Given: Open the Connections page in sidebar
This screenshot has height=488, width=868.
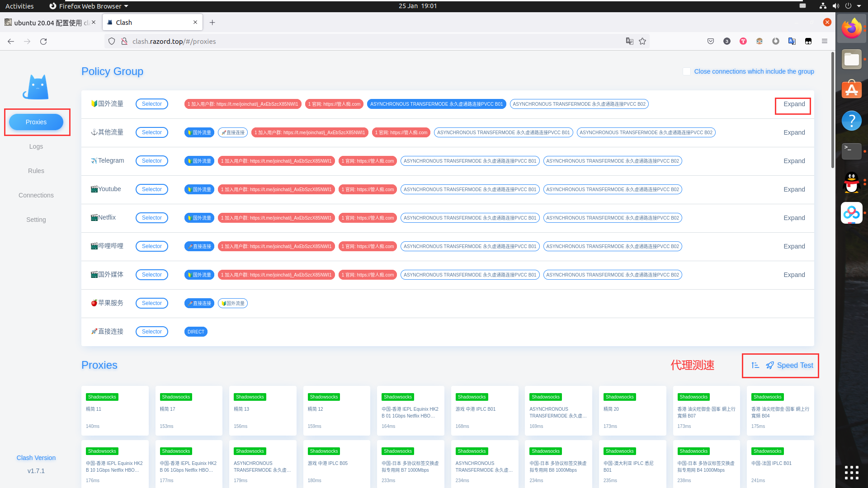Looking at the screenshot, I should 36,195.
